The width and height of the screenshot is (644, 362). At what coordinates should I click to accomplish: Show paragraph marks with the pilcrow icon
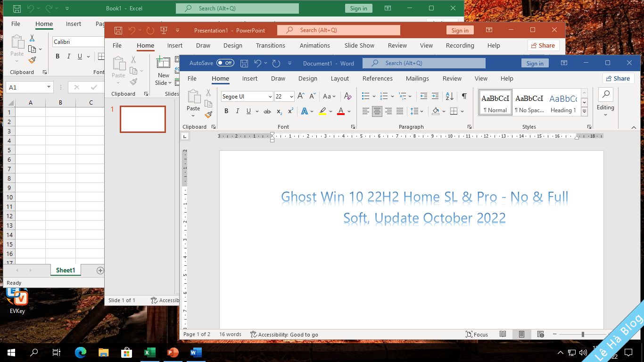click(x=464, y=96)
